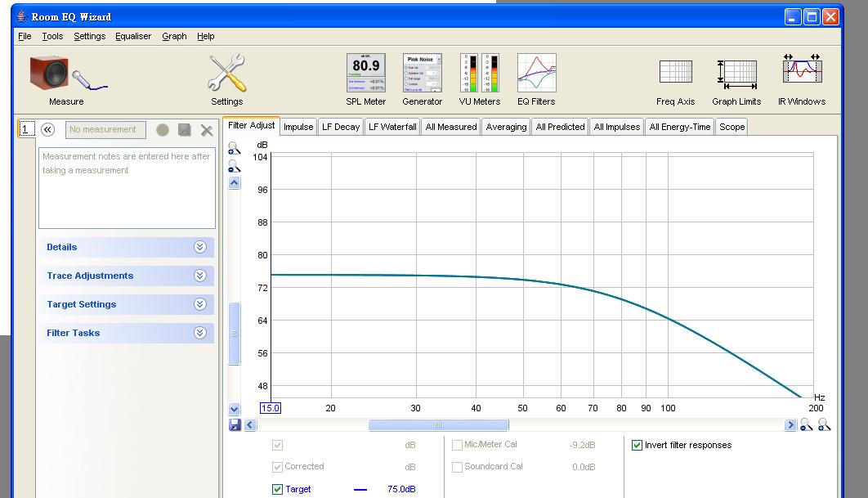The width and height of the screenshot is (868, 498).
Task: Select the All Energy-Time tab
Action: point(680,127)
